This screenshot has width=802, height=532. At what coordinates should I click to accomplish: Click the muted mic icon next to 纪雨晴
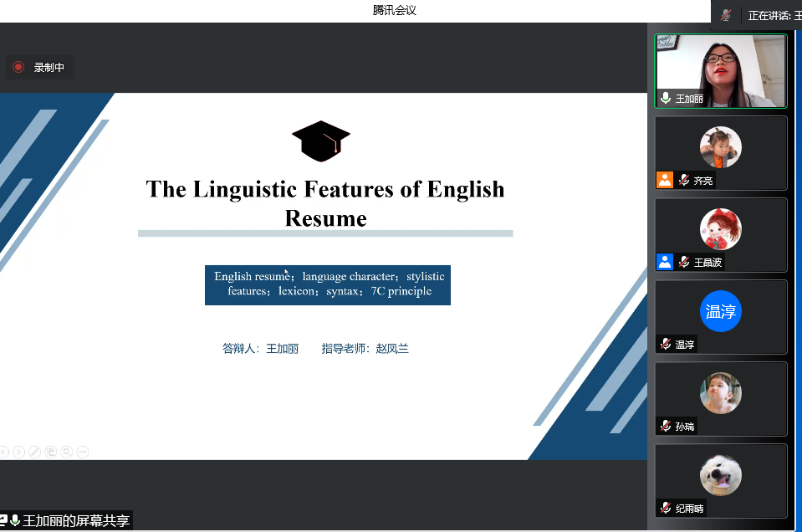pos(665,508)
